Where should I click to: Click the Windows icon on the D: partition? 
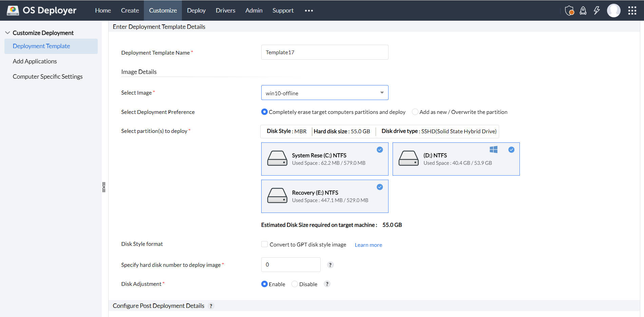[x=493, y=149]
